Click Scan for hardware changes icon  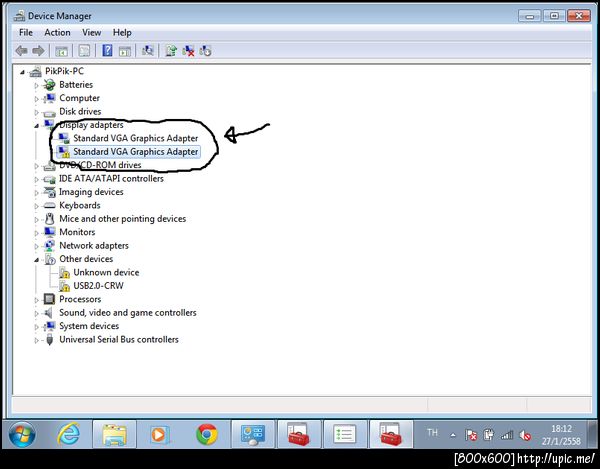point(148,50)
